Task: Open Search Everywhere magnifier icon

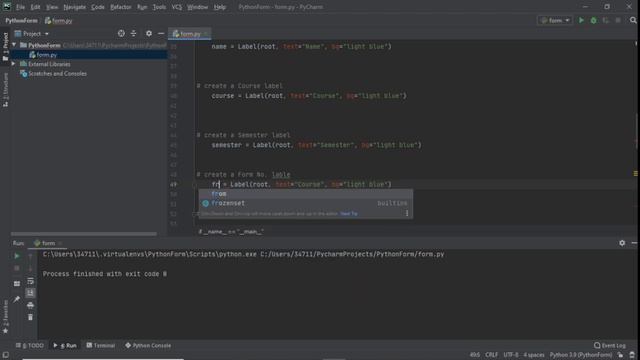Action: (633, 20)
